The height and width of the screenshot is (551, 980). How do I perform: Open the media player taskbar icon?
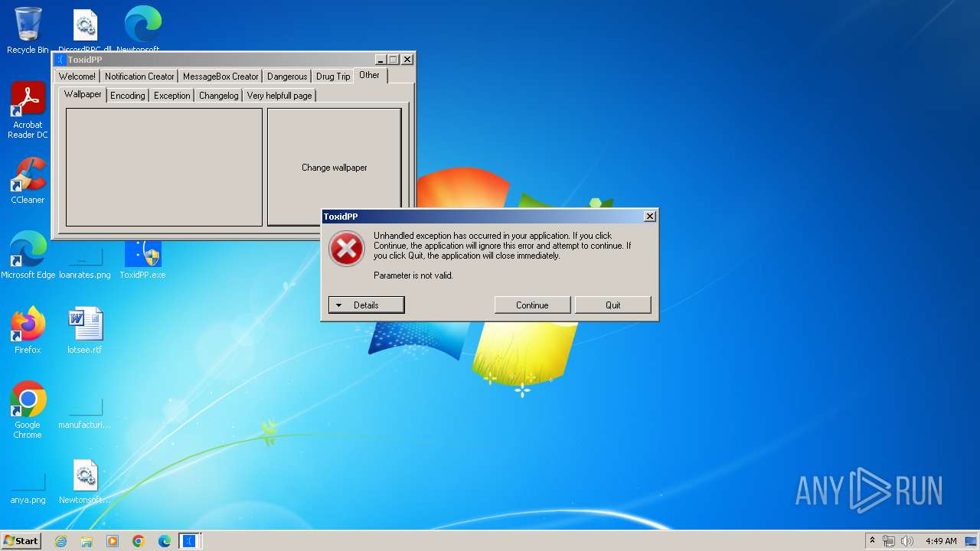tap(113, 541)
